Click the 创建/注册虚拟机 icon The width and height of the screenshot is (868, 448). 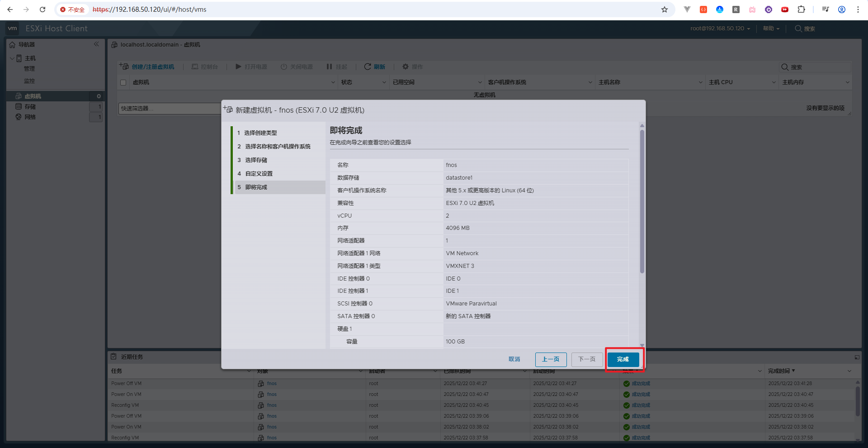pyautogui.click(x=124, y=67)
